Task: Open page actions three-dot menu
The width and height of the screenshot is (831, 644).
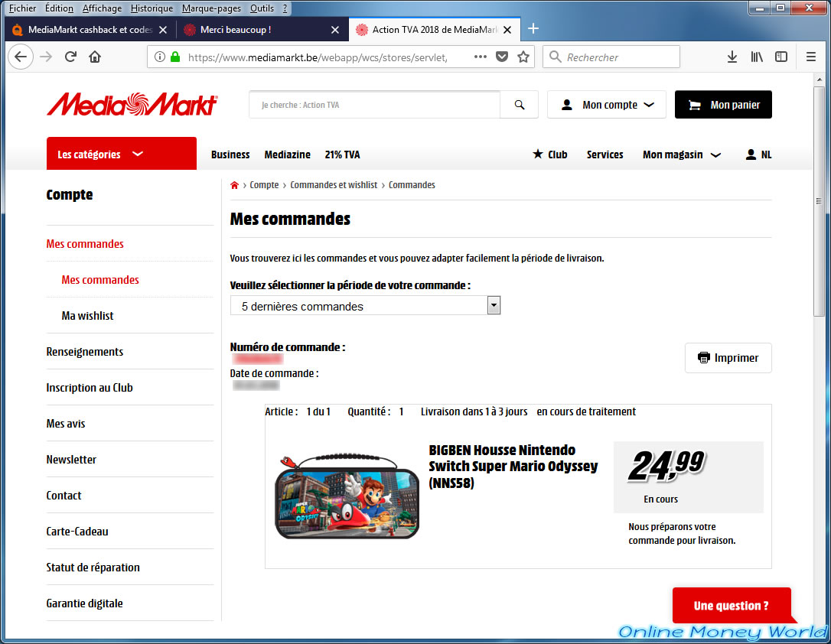Action: point(480,57)
